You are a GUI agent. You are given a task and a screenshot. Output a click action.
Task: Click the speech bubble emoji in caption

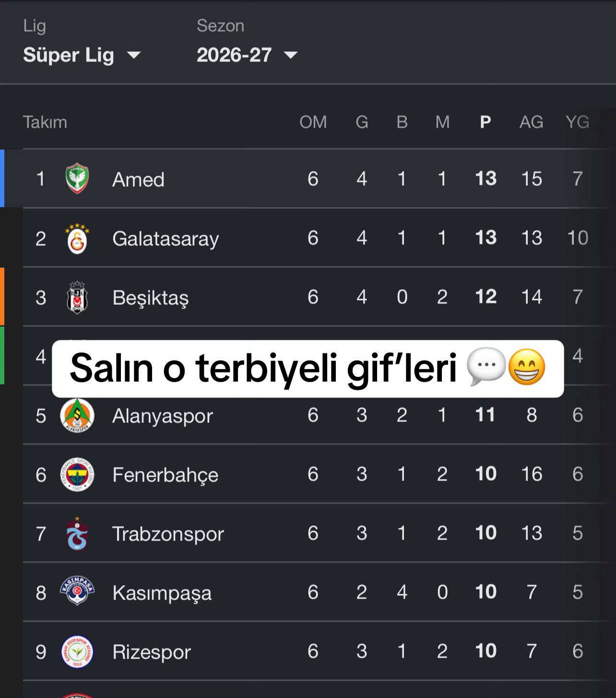tap(486, 367)
